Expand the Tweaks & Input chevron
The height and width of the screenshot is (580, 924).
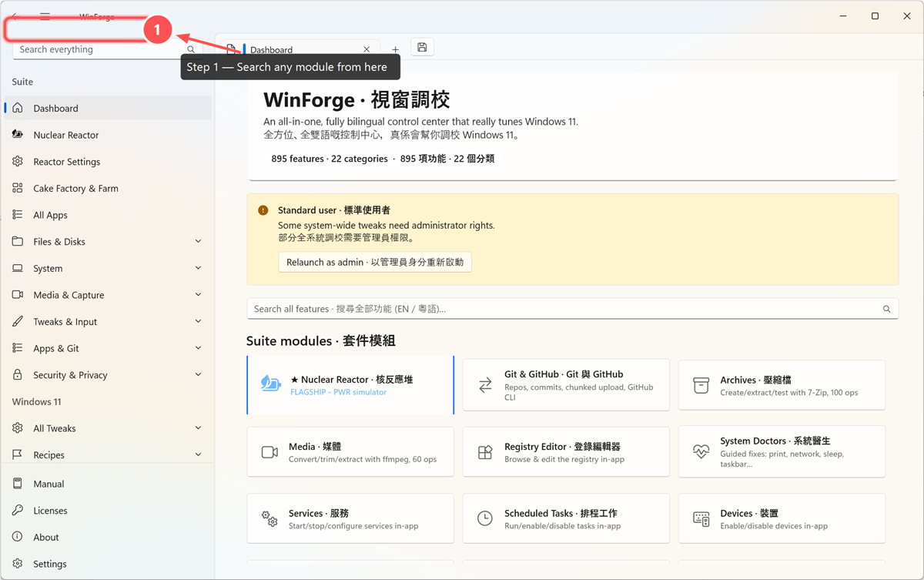(x=198, y=321)
